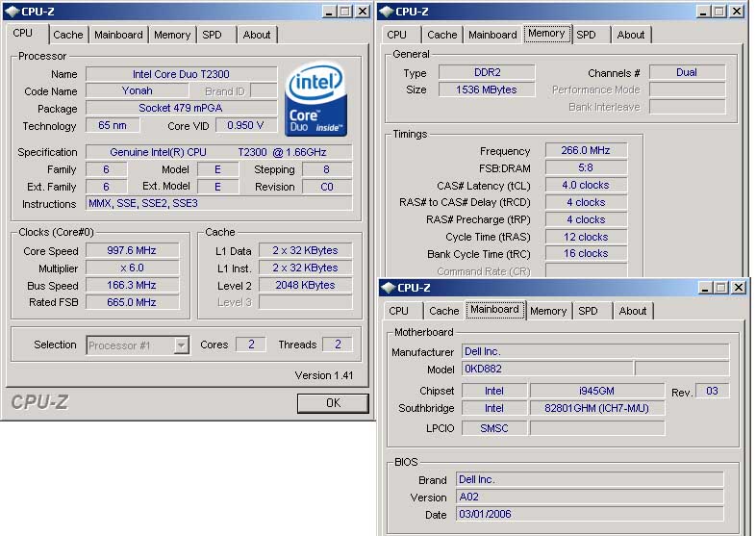Open Memory tab in left CPU window

click(x=172, y=35)
